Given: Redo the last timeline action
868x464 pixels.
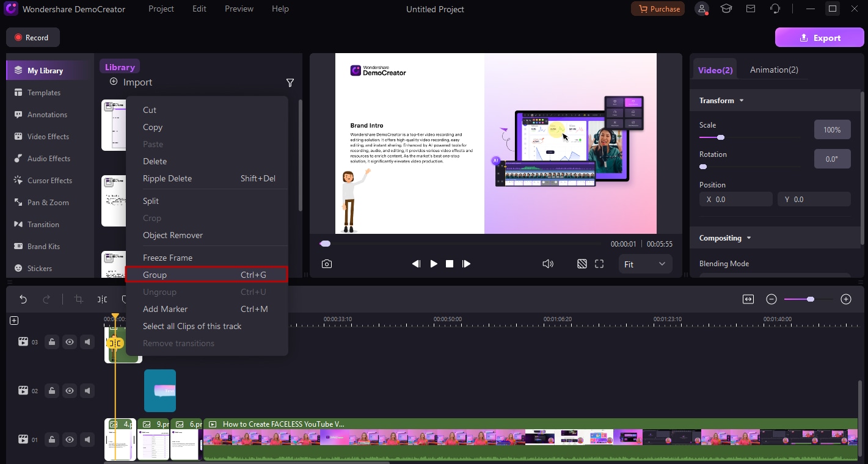Looking at the screenshot, I should pyautogui.click(x=46, y=299).
